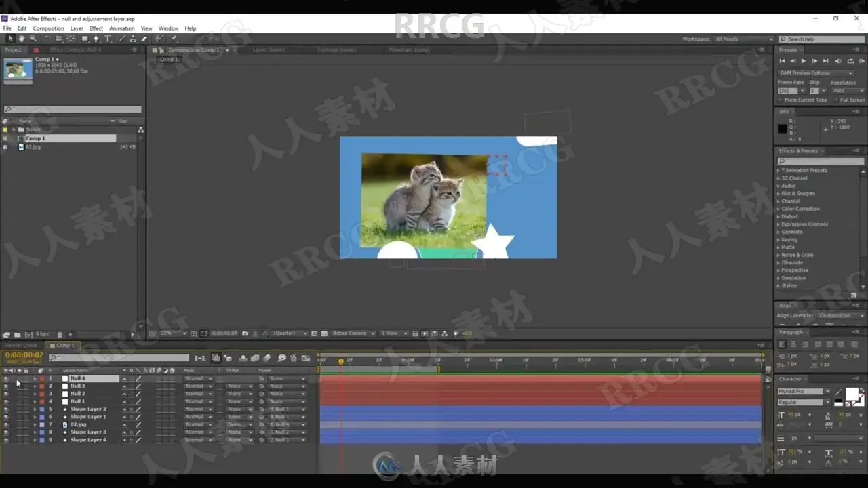This screenshot has height=488, width=868.
Task: Click region of interest icon in viewer
Action: coord(315,333)
